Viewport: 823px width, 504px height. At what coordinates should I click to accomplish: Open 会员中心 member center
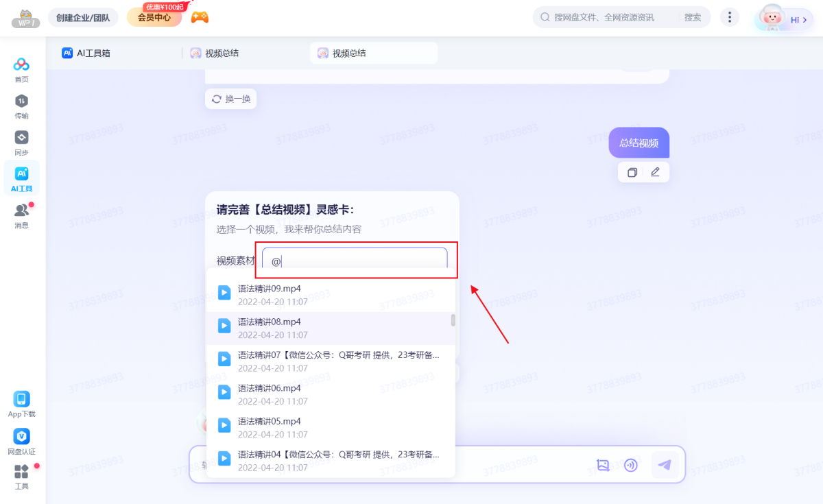point(154,18)
